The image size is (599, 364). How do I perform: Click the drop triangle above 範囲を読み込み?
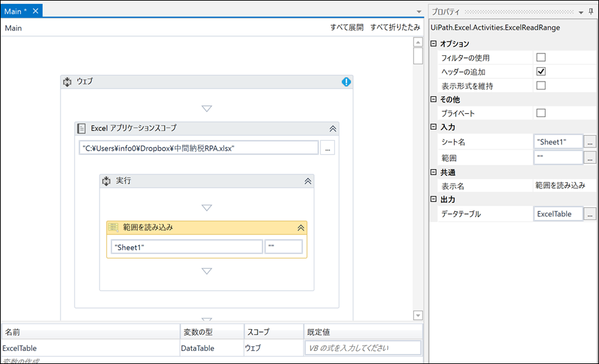click(x=207, y=208)
